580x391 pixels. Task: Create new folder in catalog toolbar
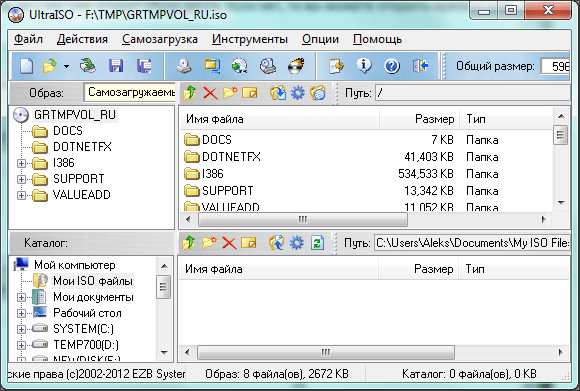pos(209,243)
